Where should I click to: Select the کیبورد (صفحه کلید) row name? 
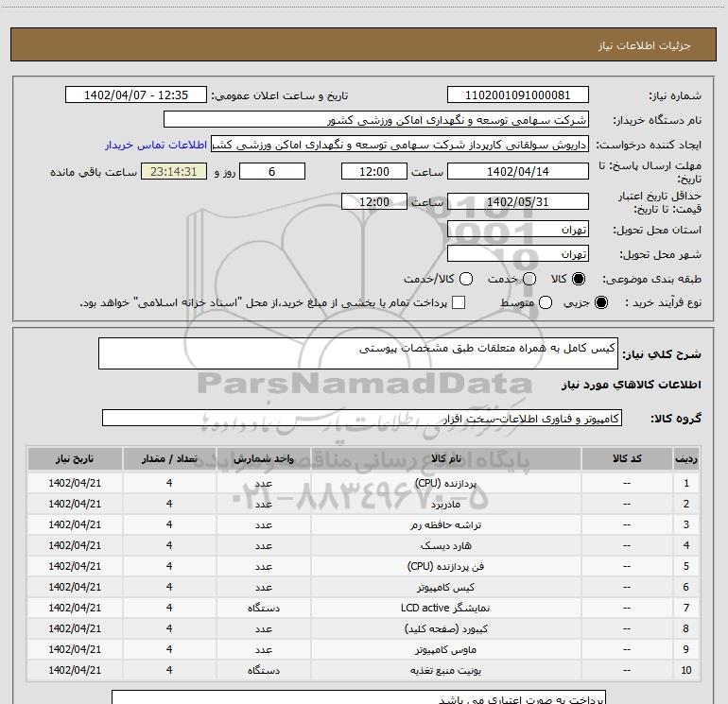click(x=445, y=628)
